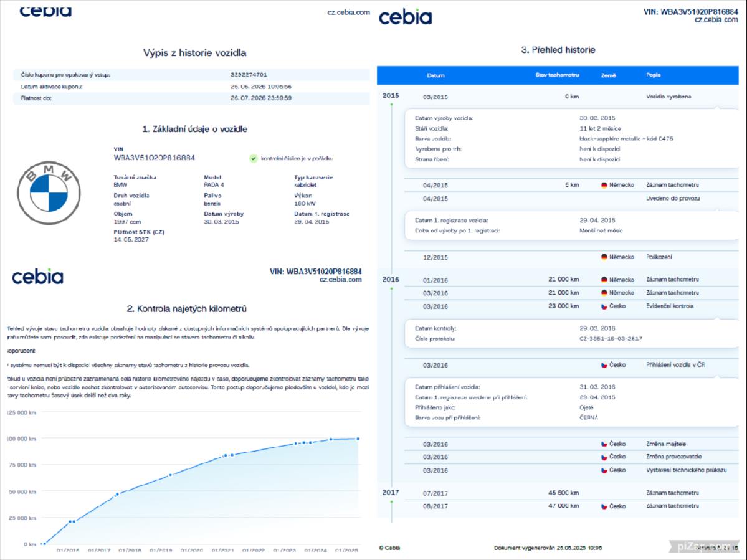This screenshot has height=560, width=747.
Task: Click the Czech flag in Evidenční kontrola row
Action: coord(604,306)
